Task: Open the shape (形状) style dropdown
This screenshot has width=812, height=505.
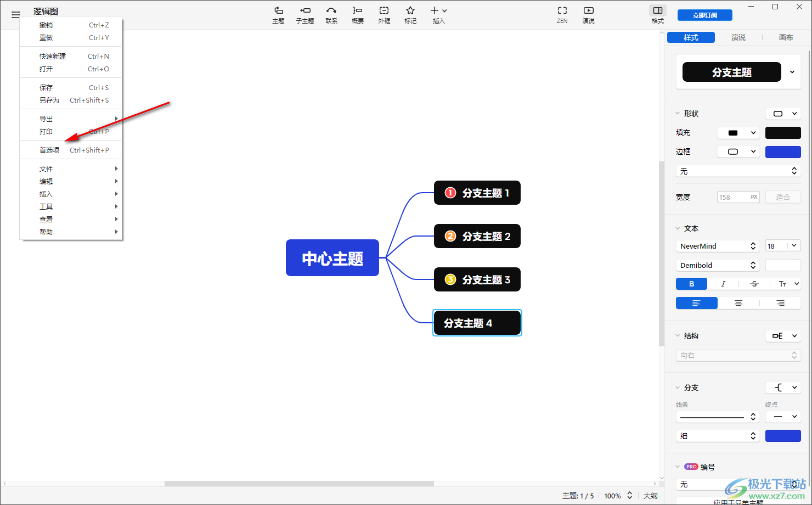Action: (783, 114)
